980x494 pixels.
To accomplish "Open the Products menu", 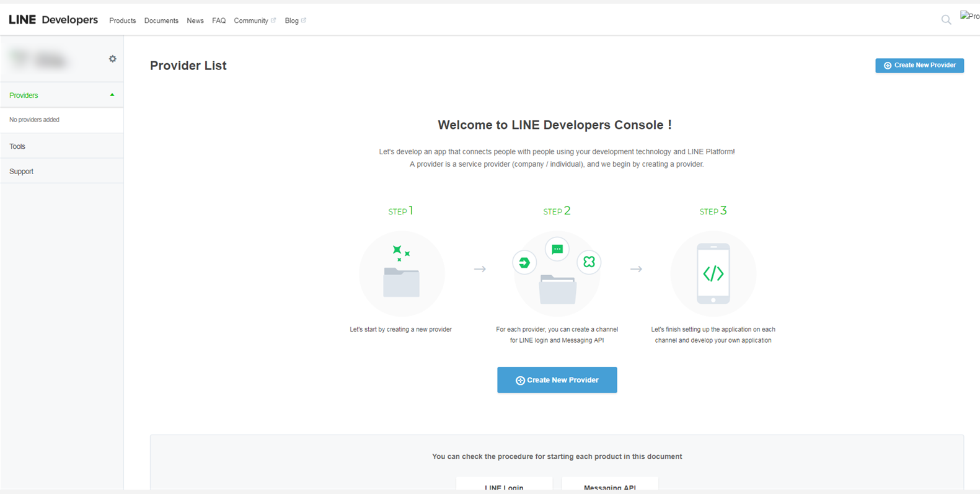I will tap(122, 20).
